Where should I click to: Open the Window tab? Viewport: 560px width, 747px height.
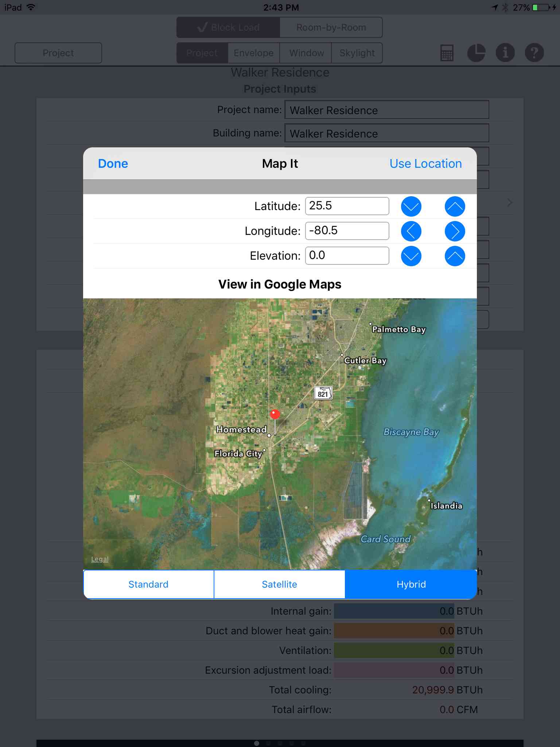pos(306,53)
